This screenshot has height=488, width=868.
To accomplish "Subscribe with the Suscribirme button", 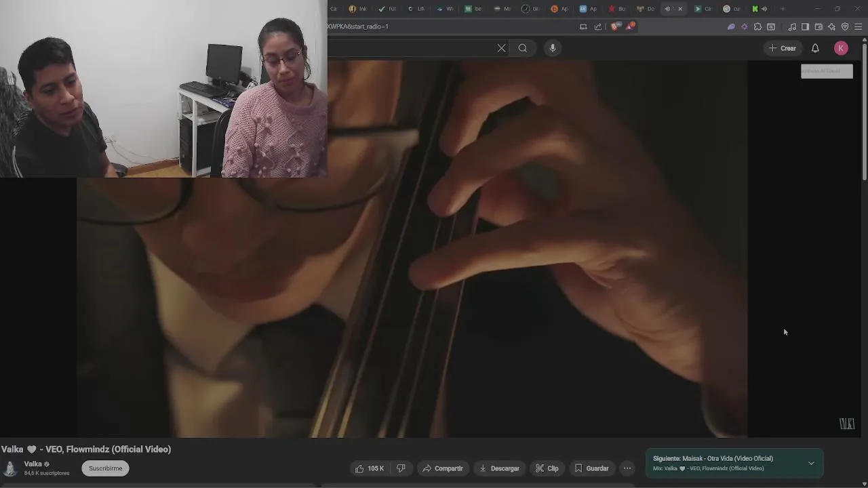I will coord(105,468).
